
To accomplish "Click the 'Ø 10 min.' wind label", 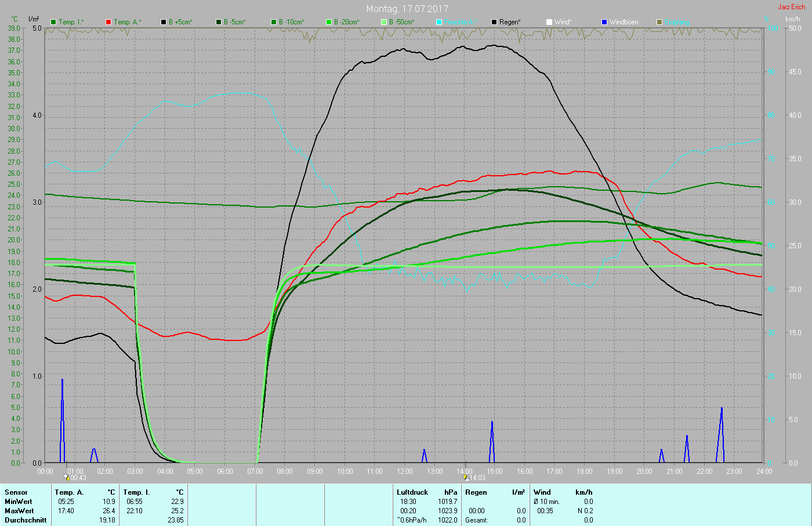I will (x=546, y=502).
